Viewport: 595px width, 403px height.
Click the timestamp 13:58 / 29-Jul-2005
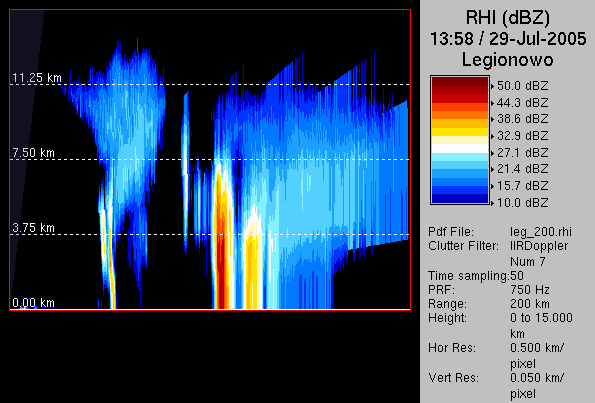[x=508, y=39]
